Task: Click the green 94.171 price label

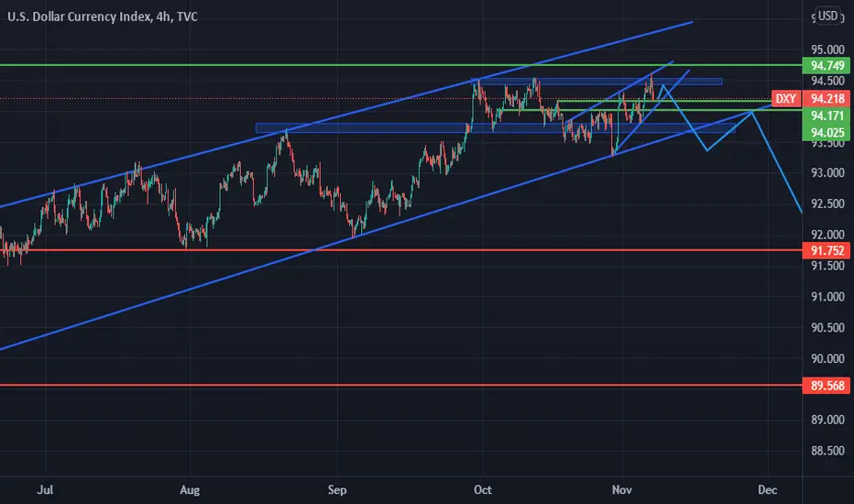Action: pyautogui.click(x=827, y=115)
